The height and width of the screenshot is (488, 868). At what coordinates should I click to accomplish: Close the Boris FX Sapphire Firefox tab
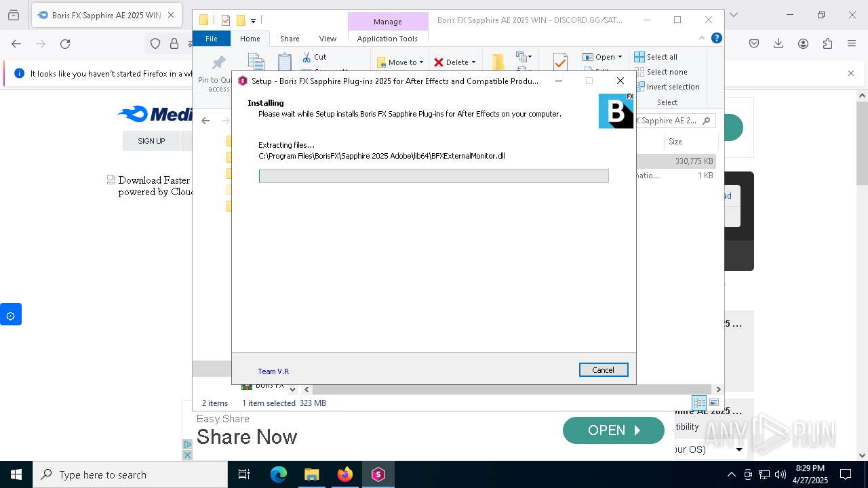coord(171,15)
